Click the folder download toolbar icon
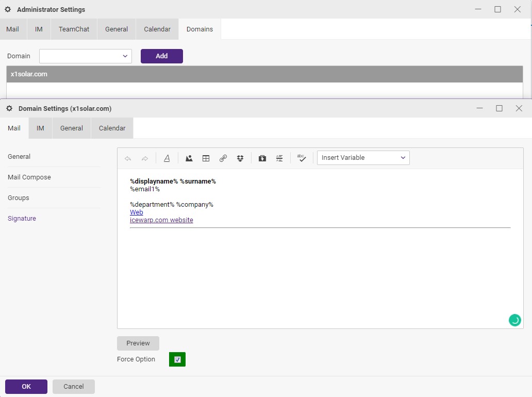 (x=262, y=158)
